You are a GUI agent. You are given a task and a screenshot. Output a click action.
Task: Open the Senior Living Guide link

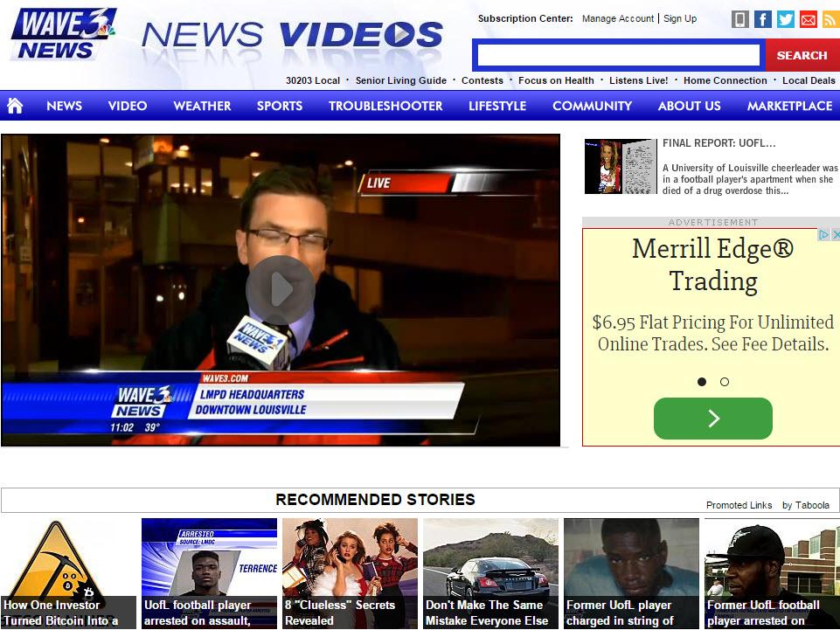(x=400, y=80)
